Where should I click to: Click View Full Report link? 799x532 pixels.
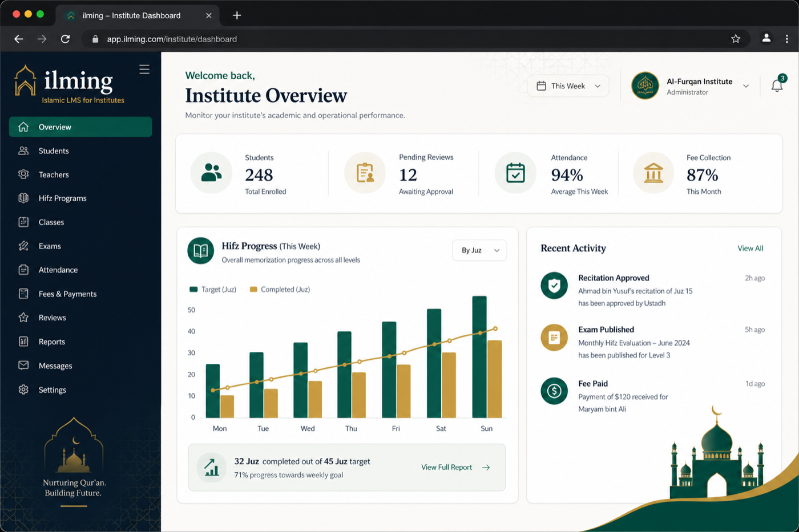[455, 468]
